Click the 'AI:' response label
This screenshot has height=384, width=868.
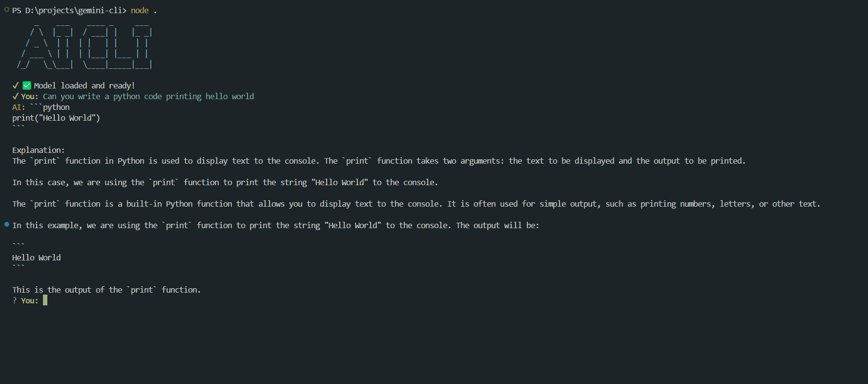coord(19,107)
